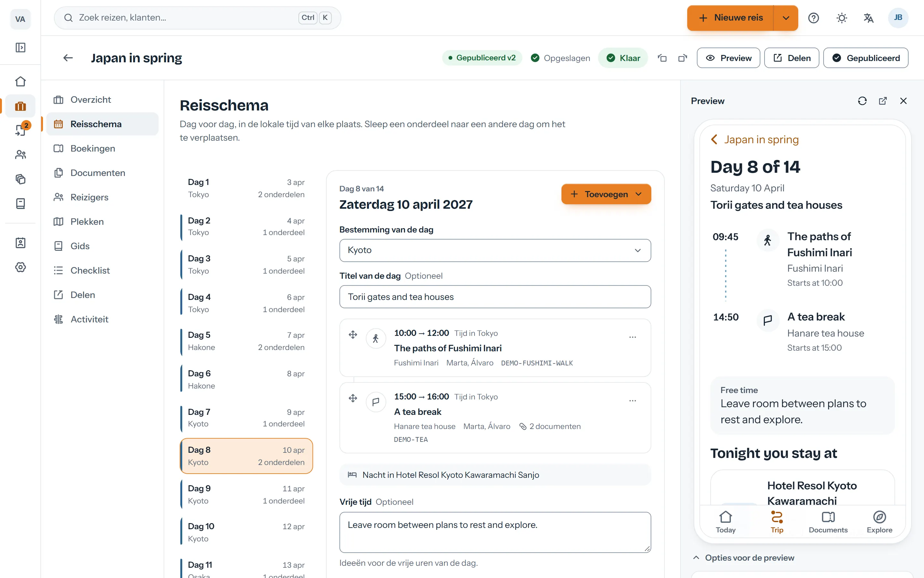Switch to Explore tab in phone preview
This screenshot has width=924, height=578.
click(x=879, y=522)
